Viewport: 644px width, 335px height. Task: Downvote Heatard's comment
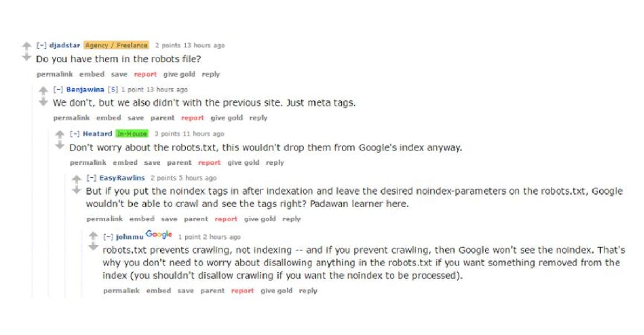(60, 146)
